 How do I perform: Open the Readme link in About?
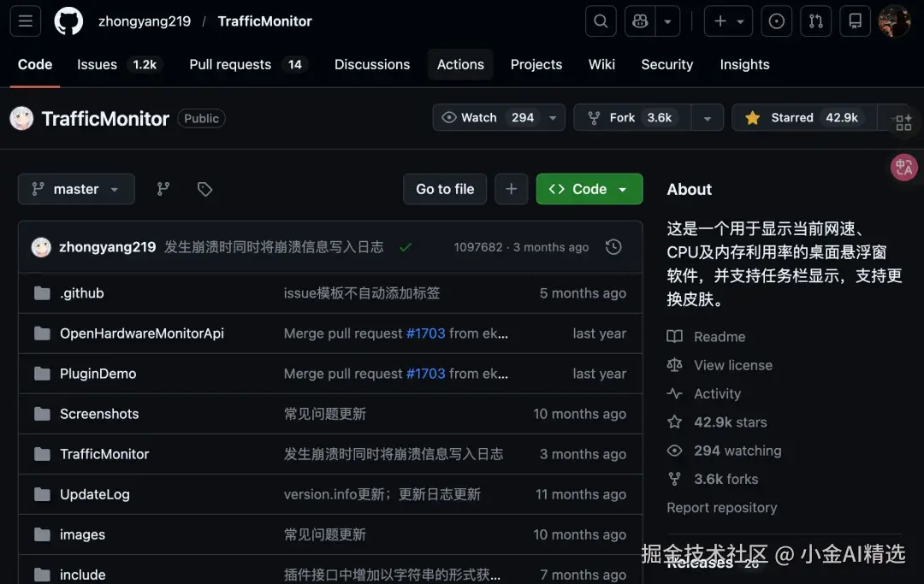tap(707, 337)
